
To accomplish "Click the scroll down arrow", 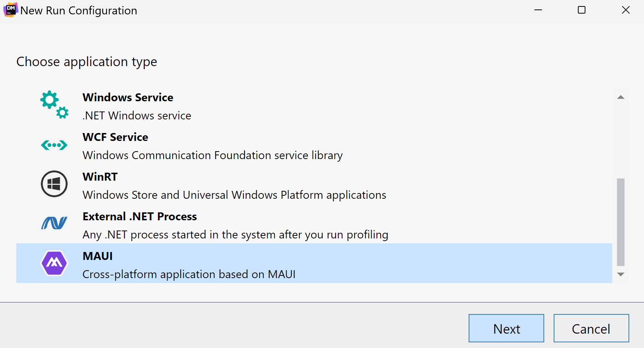I will tap(621, 274).
